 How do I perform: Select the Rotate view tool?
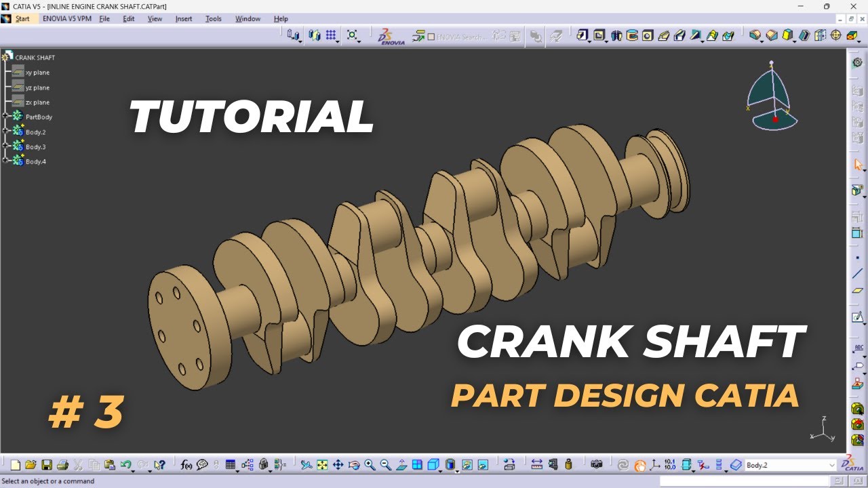(x=354, y=465)
